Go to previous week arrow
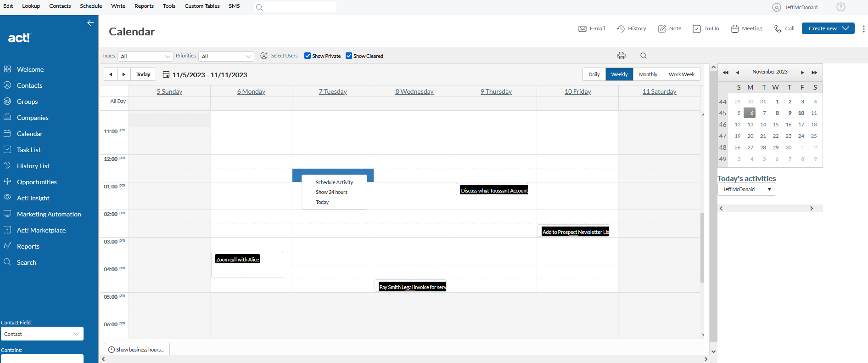The image size is (868, 363). coord(111,74)
